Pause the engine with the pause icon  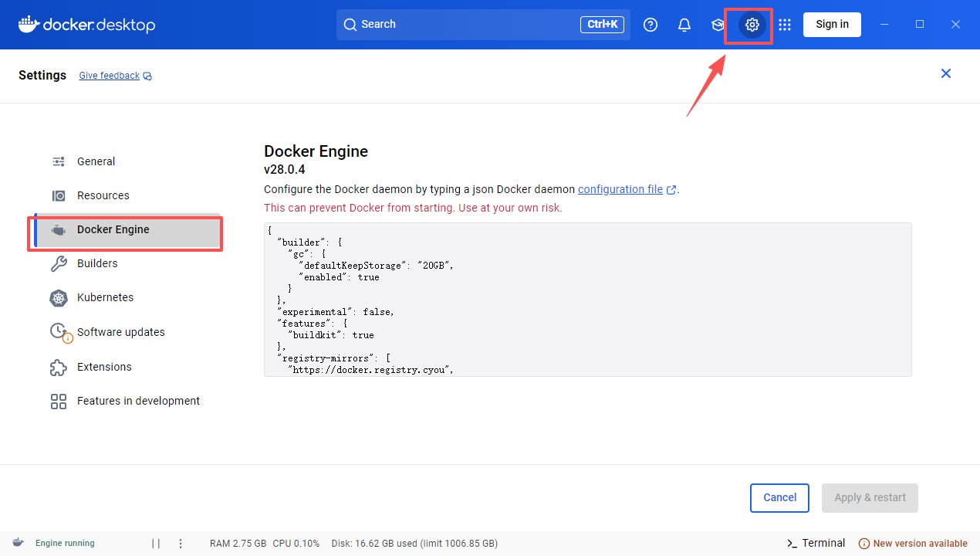[x=156, y=544]
